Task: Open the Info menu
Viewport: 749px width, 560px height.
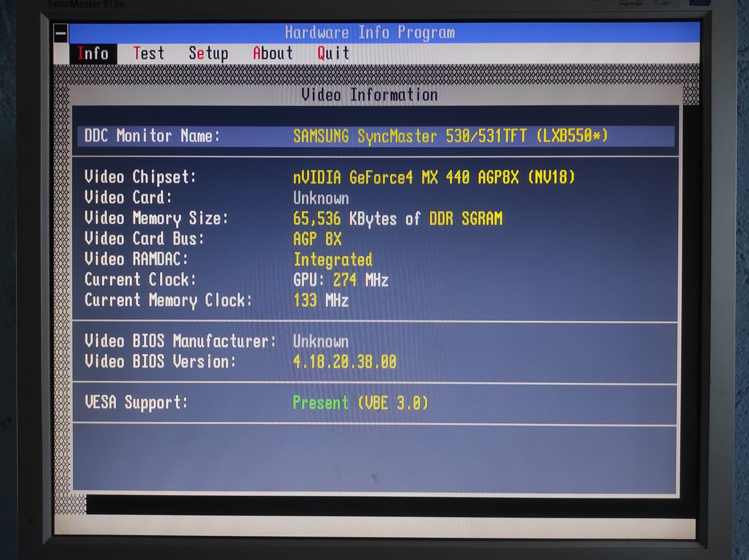Action: pos(93,53)
